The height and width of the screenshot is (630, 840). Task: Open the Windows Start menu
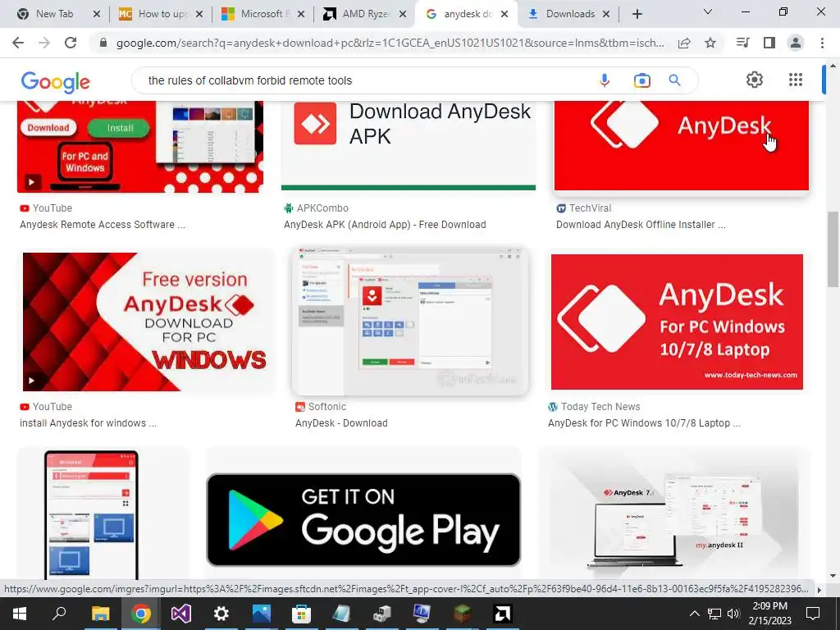[20, 614]
